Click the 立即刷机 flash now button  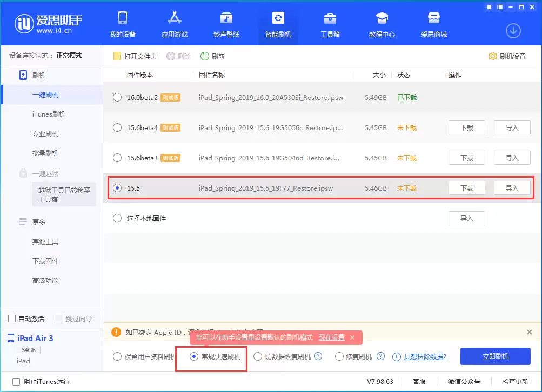496,356
